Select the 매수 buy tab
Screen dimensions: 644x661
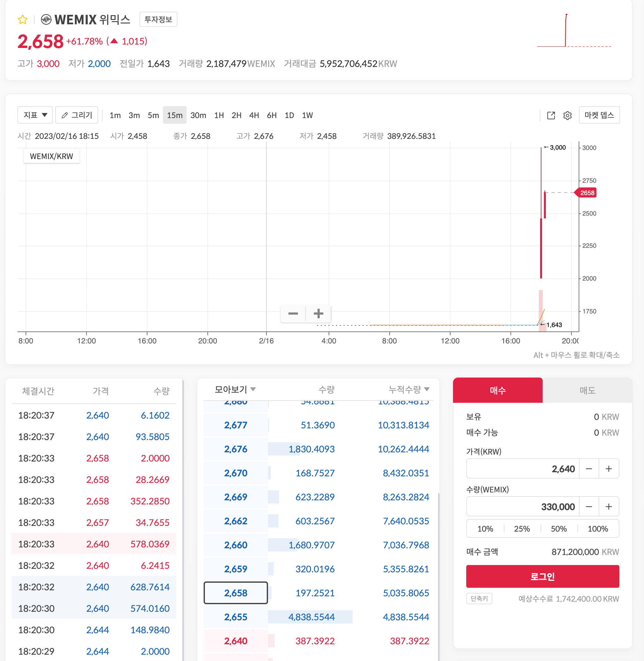pyautogui.click(x=498, y=390)
